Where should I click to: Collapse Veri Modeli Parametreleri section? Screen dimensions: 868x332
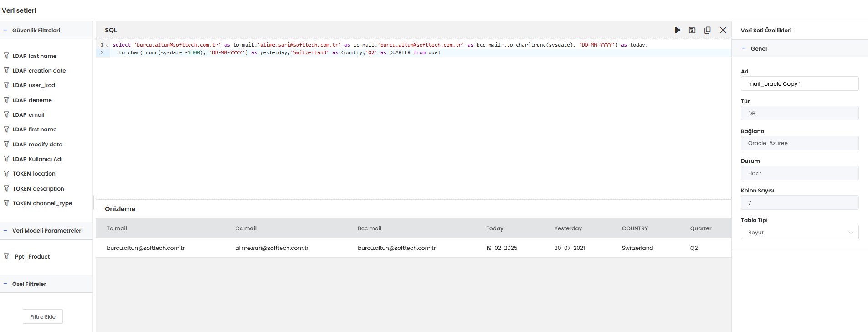pos(5,231)
